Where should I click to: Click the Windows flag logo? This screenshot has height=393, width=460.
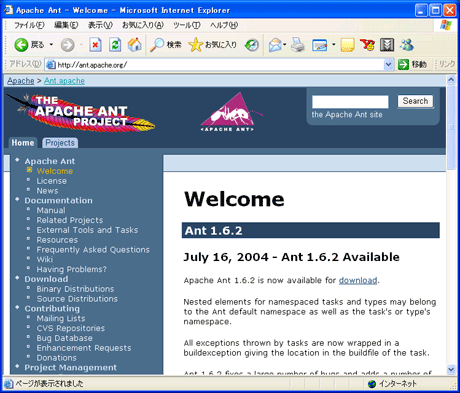[x=445, y=25]
